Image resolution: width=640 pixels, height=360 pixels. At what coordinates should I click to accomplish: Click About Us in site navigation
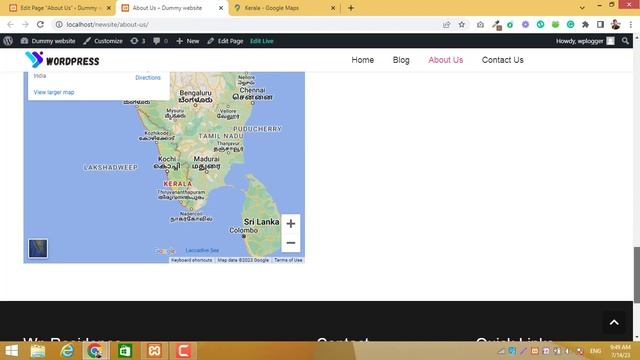pos(446,60)
